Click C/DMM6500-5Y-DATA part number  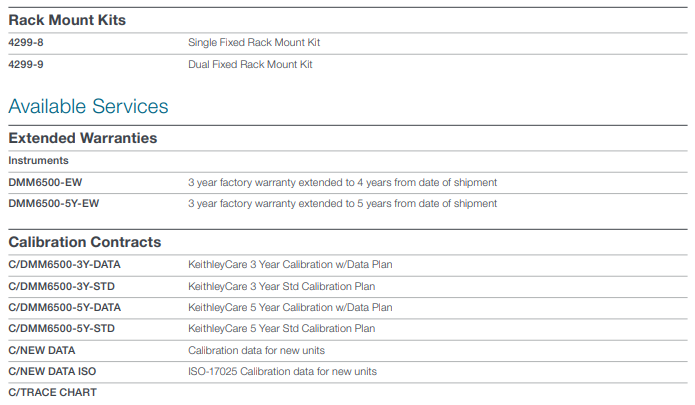point(64,308)
